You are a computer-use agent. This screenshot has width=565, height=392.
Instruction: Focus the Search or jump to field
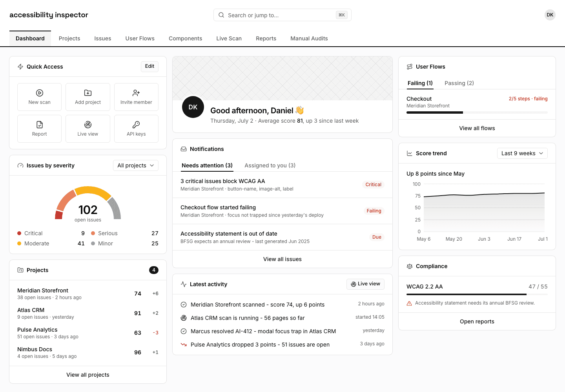point(282,15)
